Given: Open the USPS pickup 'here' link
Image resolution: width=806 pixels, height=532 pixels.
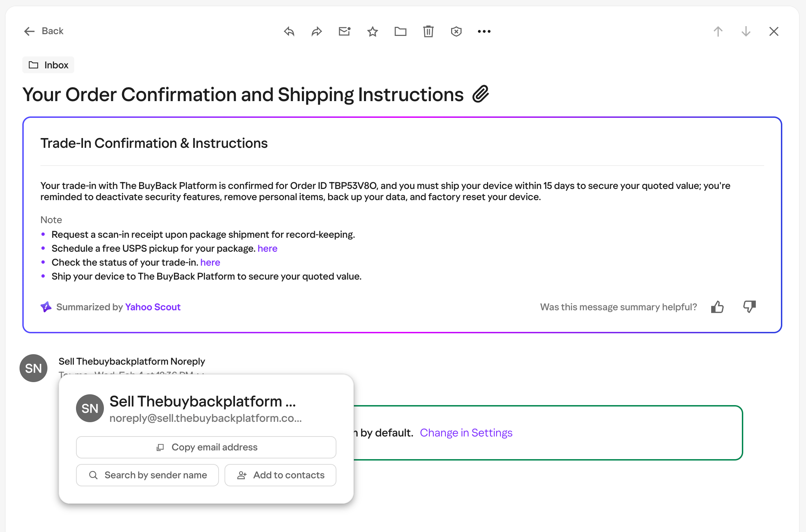Looking at the screenshot, I should coord(267,248).
